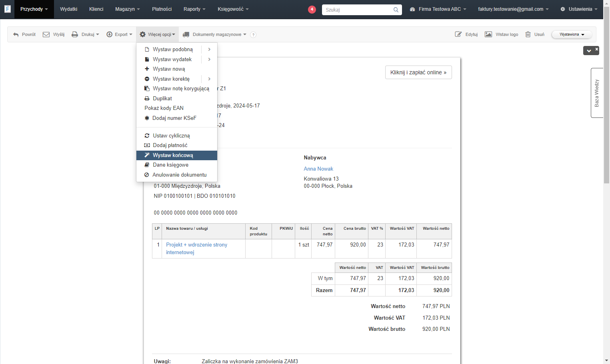Screen dimensions: 610x364
Task: Go to the Wydatki tab
Action: [x=68, y=9]
